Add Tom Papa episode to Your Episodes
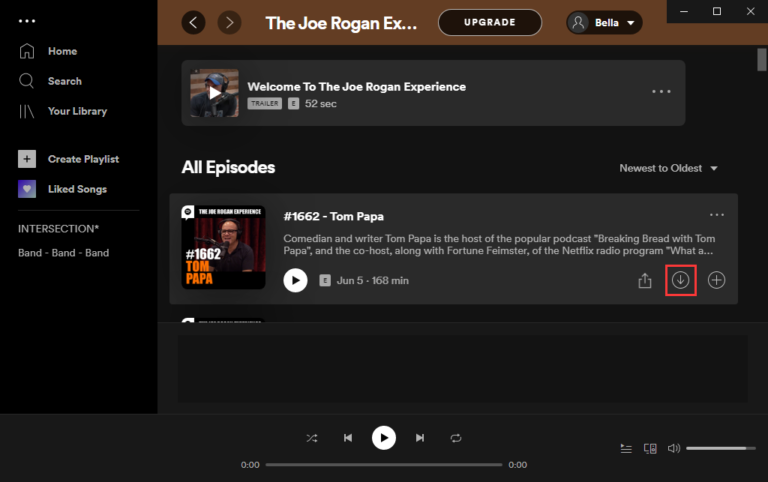 point(716,280)
